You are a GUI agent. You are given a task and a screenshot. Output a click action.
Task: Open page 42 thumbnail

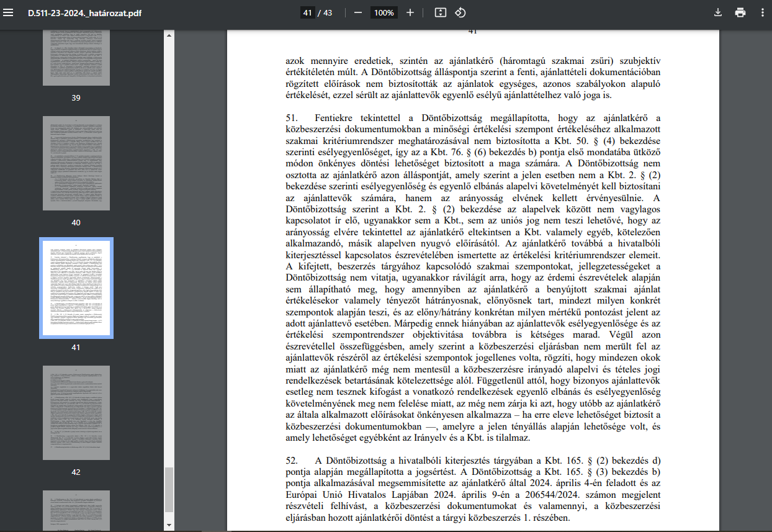coord(76,413)
